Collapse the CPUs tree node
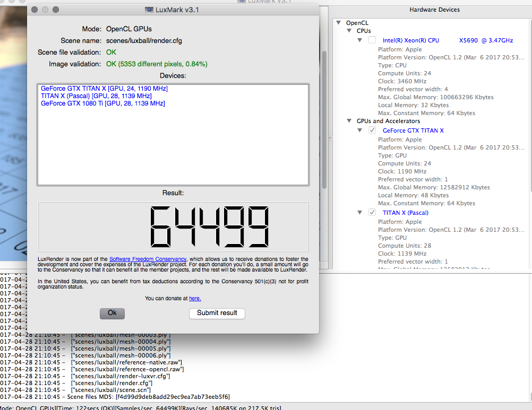Image resolution: width=532 pixels, height=410 pixels. coord(349,30)
